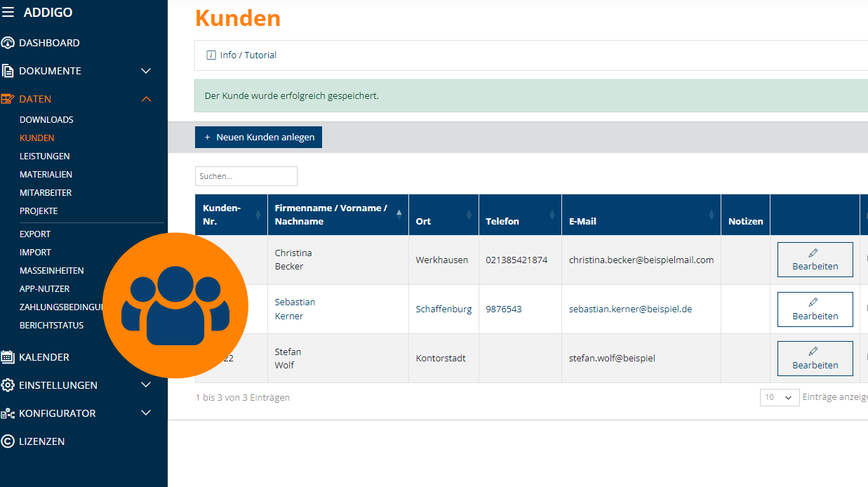Click sebastian.kerner@beispiel.de email
This screenshot has width=868, height=487.
pyautogui.click(x=630, y=309)
